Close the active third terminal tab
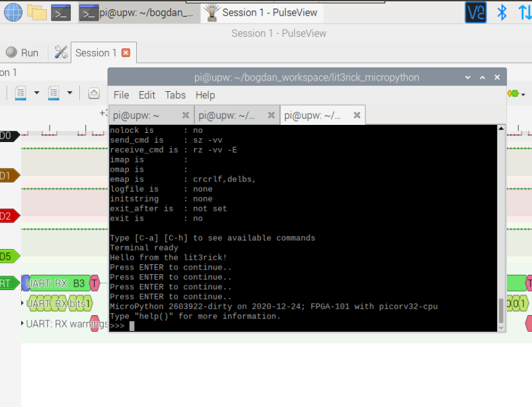 click(x=357, y=116)
